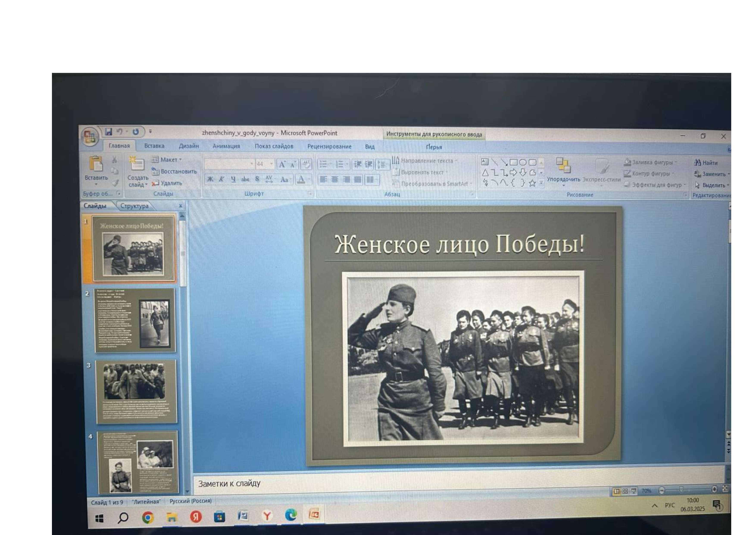Click the new slide (Создать слайд) icon
Image resolution: width=756 pixels, height=535 pixels.
(137, 163)
